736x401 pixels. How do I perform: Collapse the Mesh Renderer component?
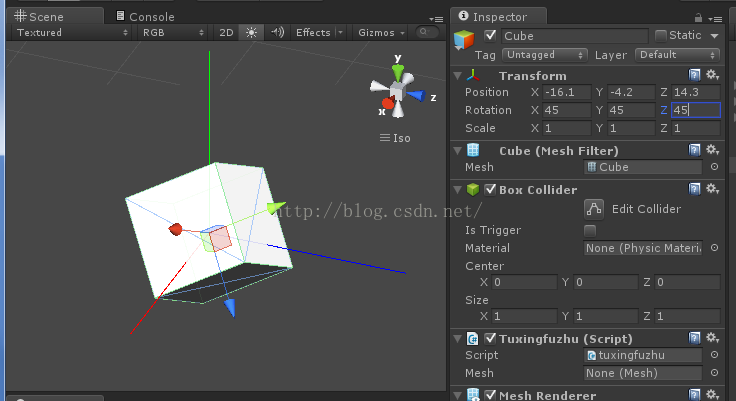[458, 395]
